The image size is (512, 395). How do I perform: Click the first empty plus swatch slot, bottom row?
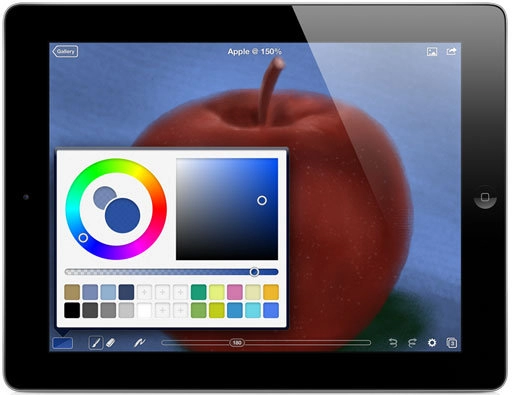(x=162, y=310)
